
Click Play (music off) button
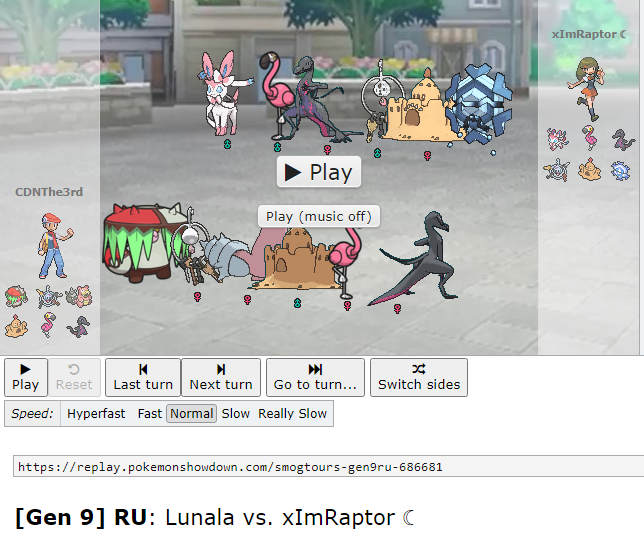pos(319,216)
